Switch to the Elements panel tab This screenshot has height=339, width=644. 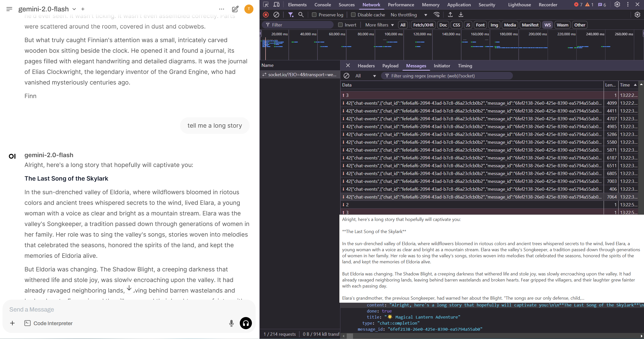pos(297,5)
